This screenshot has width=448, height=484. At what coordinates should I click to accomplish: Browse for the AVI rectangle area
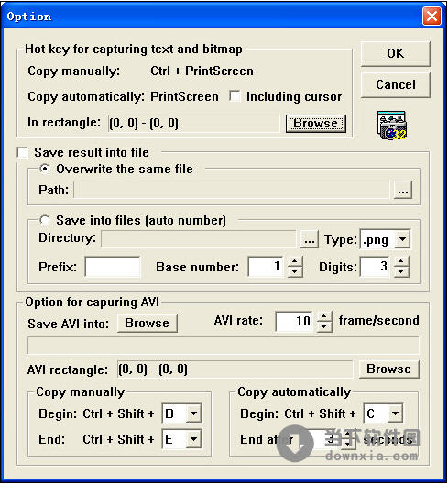coord(388,369)
